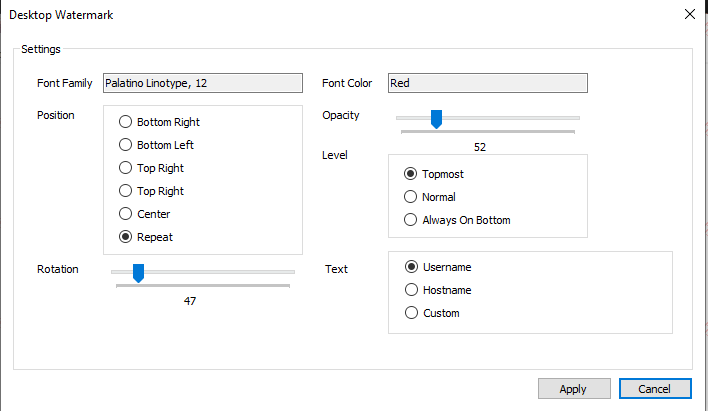This screenshot has height=411, width=708.
Task: Click the Opacity slider handle
Action: (436, 119)
